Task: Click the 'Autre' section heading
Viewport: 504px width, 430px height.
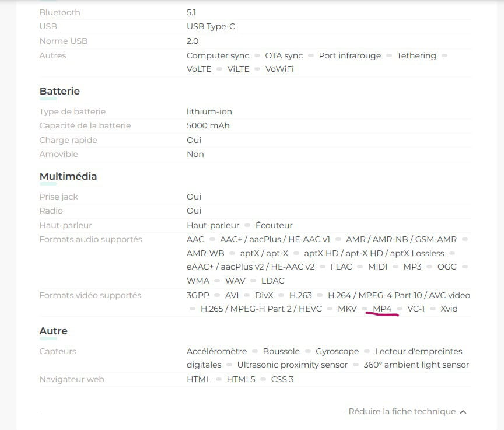Action: (53, 331)
